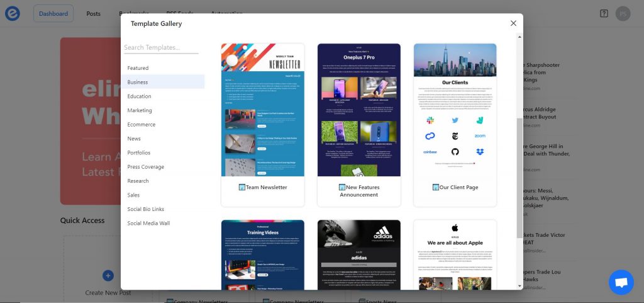Open the chat support bubble
The height and width of the screenshot is (303, 644).
click(x=621, y=282)
